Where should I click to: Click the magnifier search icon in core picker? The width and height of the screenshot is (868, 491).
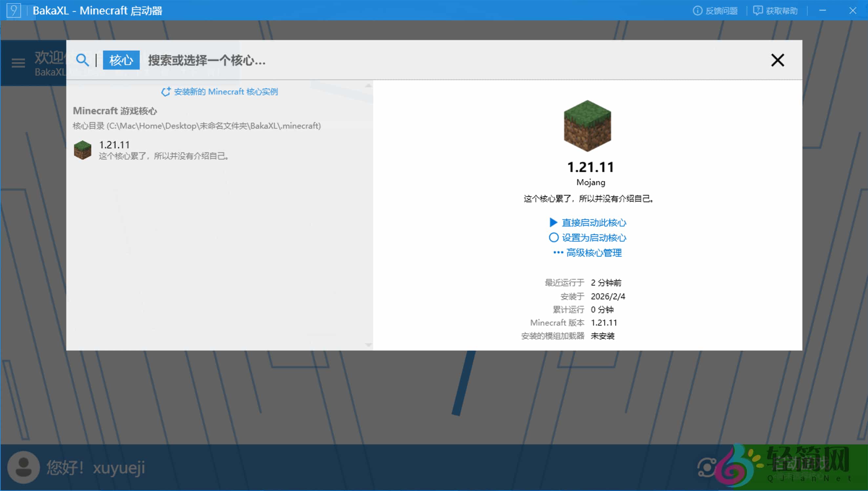83,60
